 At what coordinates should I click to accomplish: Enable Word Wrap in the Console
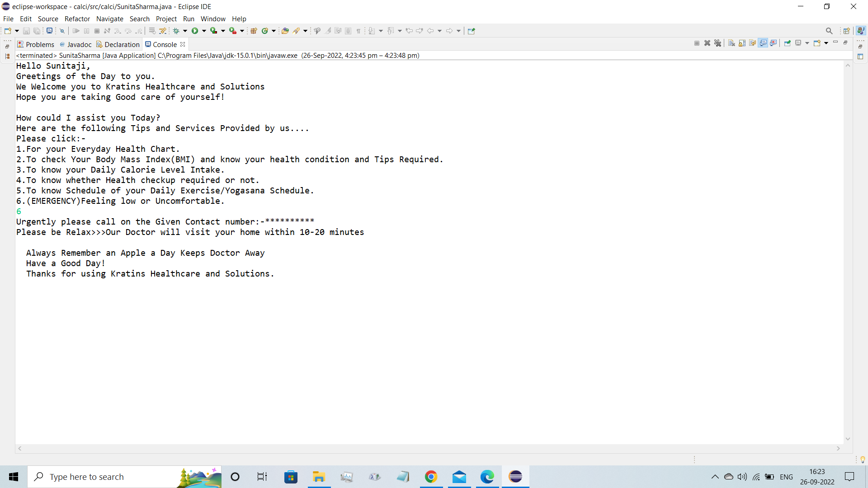coord(752,43)
